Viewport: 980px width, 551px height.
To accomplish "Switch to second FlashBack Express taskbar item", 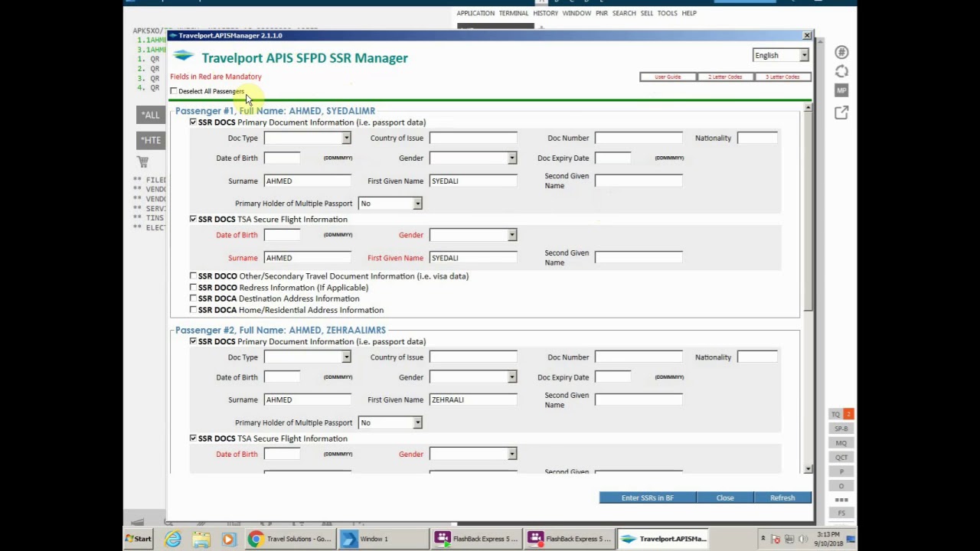I will 570,539.
